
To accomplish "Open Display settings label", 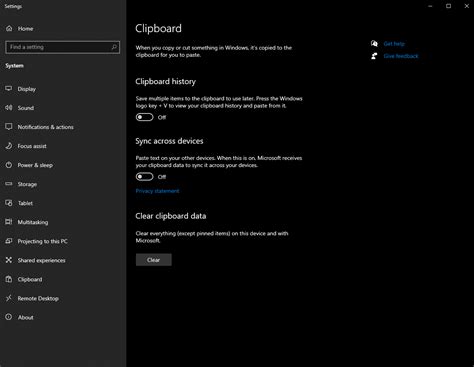I will tap(27, 89).
